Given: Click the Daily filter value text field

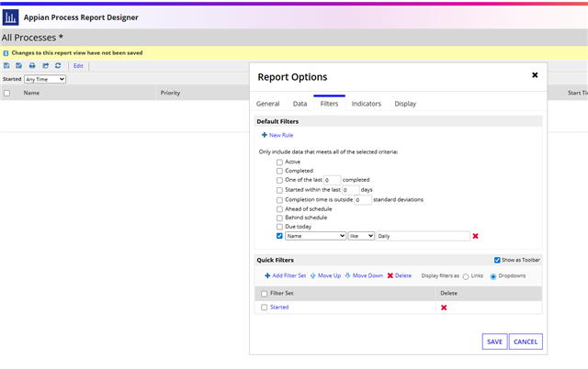Looking at the screenshot, I should click(x=423, y=236).
